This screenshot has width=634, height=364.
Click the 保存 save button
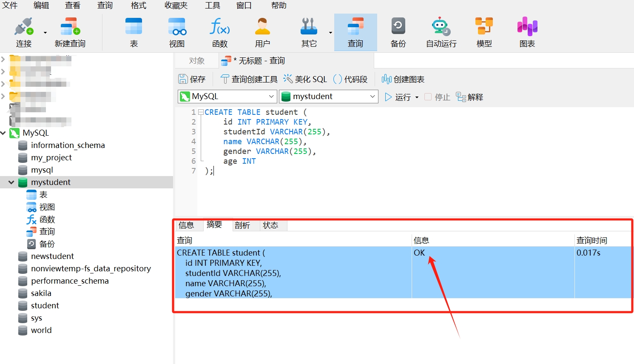192,79
